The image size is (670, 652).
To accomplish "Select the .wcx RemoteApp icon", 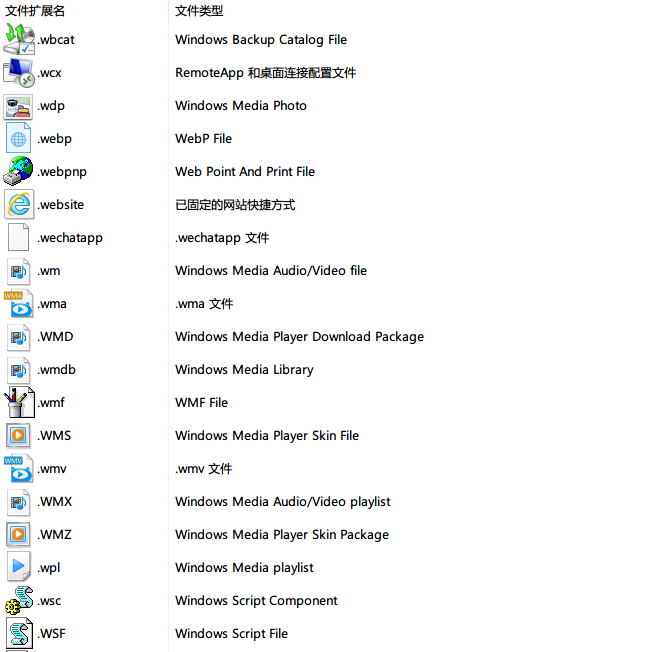I will tap(19, 73).
